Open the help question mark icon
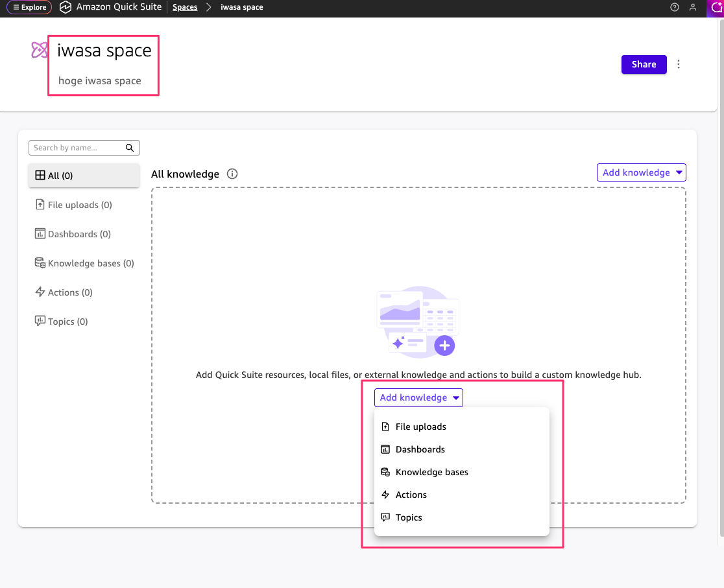 click(674, 7)
